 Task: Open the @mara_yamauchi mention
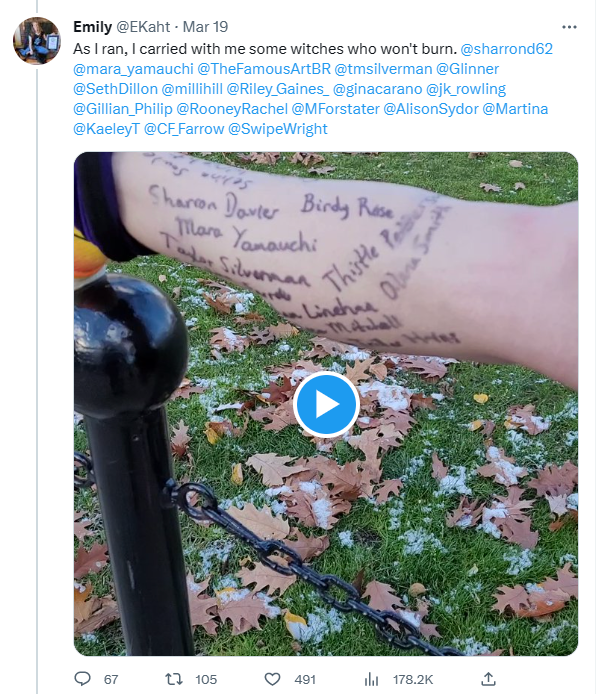click(x=133, y=69)
